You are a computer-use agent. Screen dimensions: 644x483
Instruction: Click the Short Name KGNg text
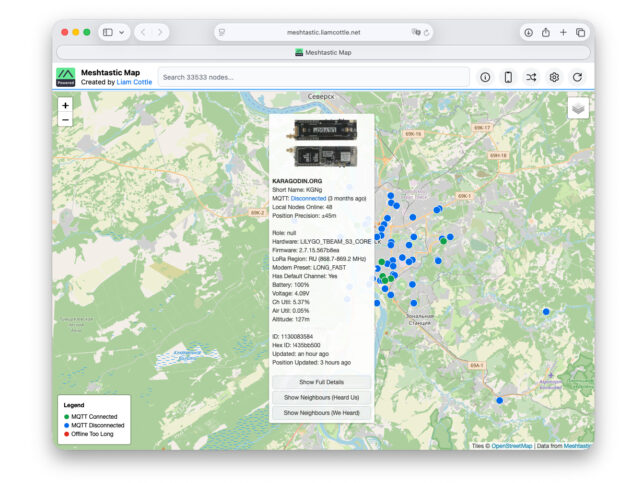[297, 190]
